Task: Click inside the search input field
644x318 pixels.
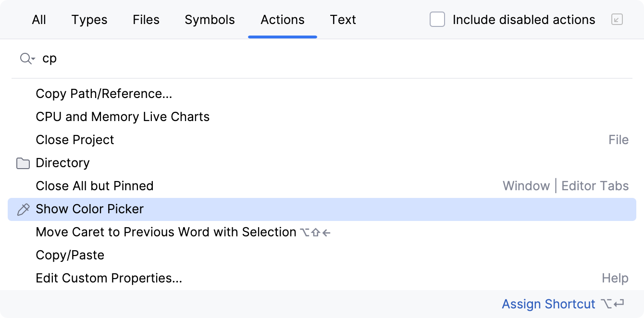Action: pyautogui.click(x=144, y=58)
